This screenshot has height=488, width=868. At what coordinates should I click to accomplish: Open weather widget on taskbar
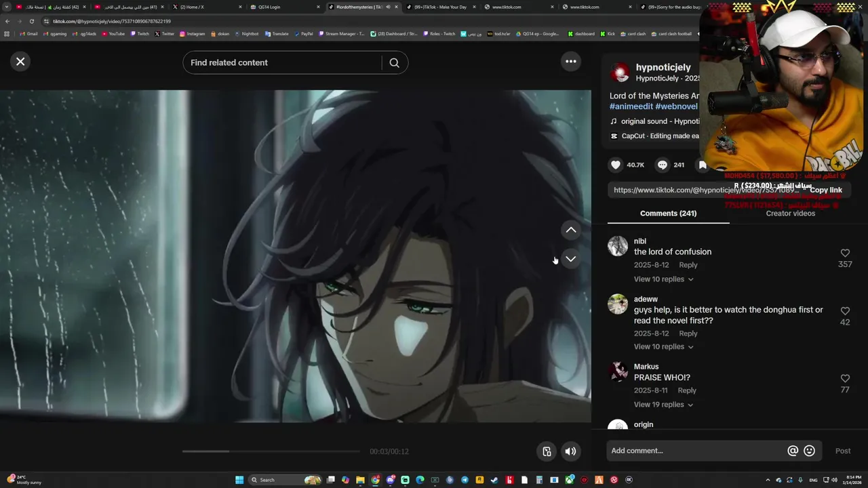click(24, 480)
